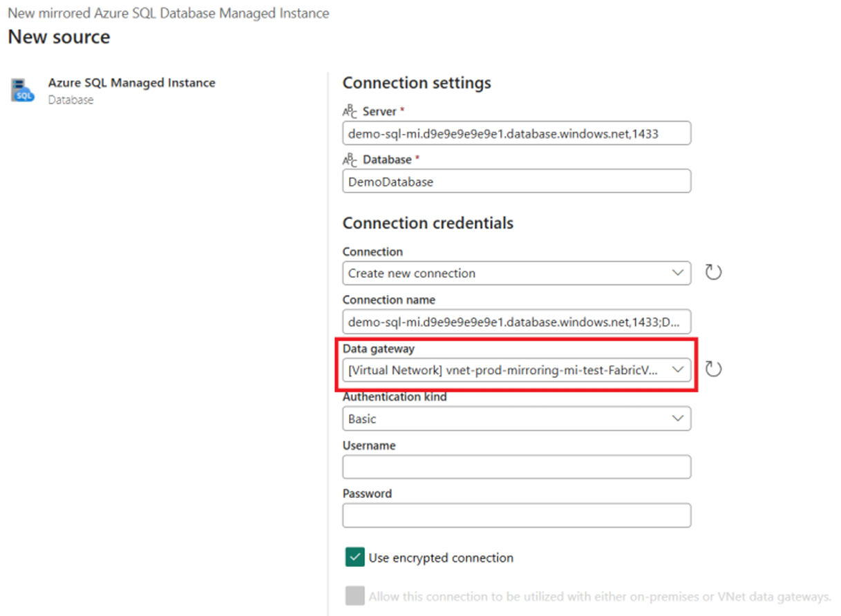Click the empty Password field
The width and height of the screenshot is (841, 616).
(516, 515)
